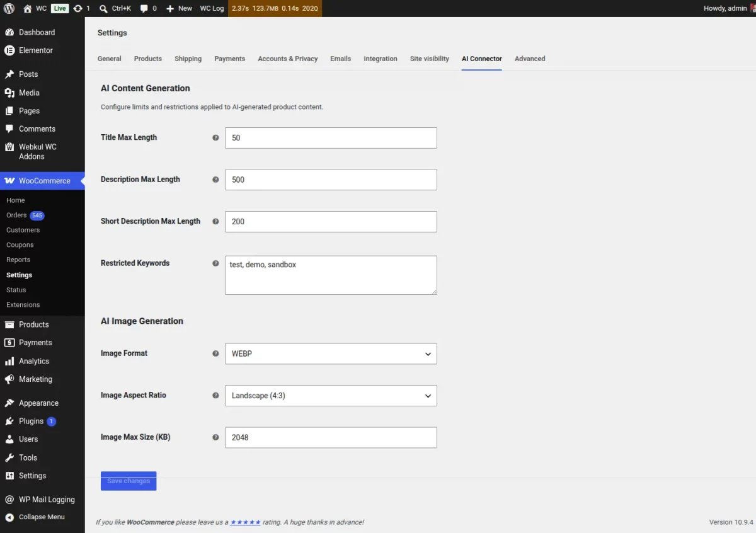Show help tip for Image Format
The width and height of the screenshot is (756, 533).
tap(215, 353)
